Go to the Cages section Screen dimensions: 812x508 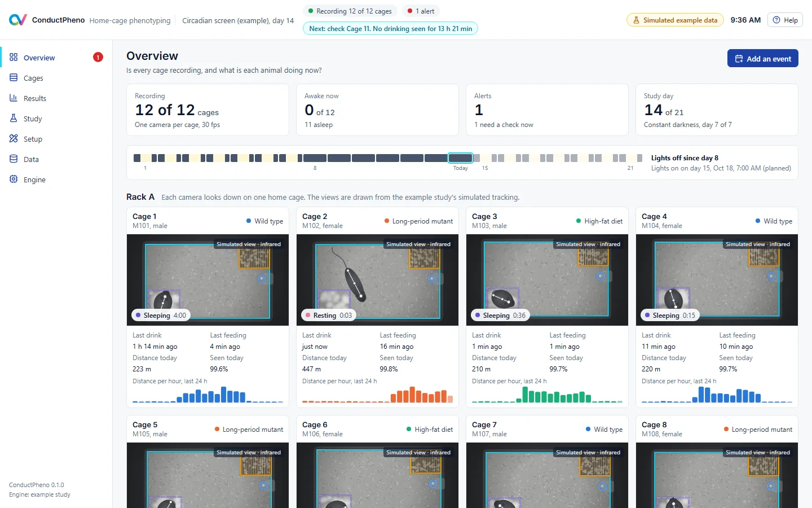point(56,78)
